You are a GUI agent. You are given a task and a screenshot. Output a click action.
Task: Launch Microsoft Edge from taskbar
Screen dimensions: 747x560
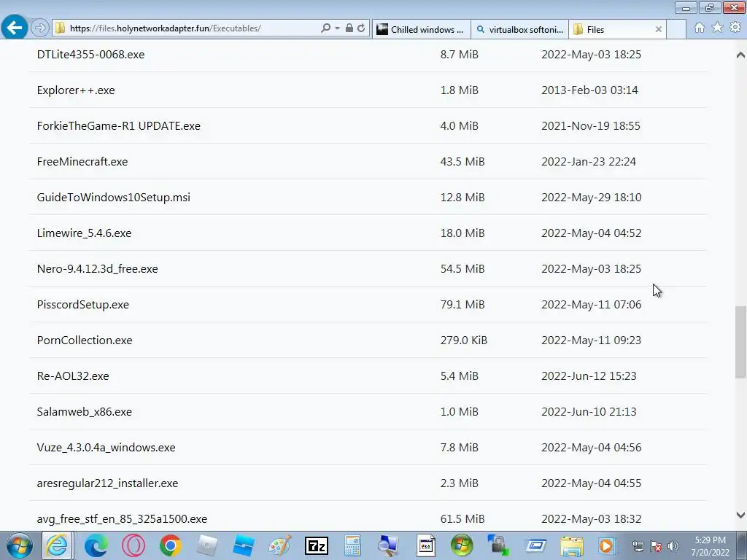coord(96,545)
